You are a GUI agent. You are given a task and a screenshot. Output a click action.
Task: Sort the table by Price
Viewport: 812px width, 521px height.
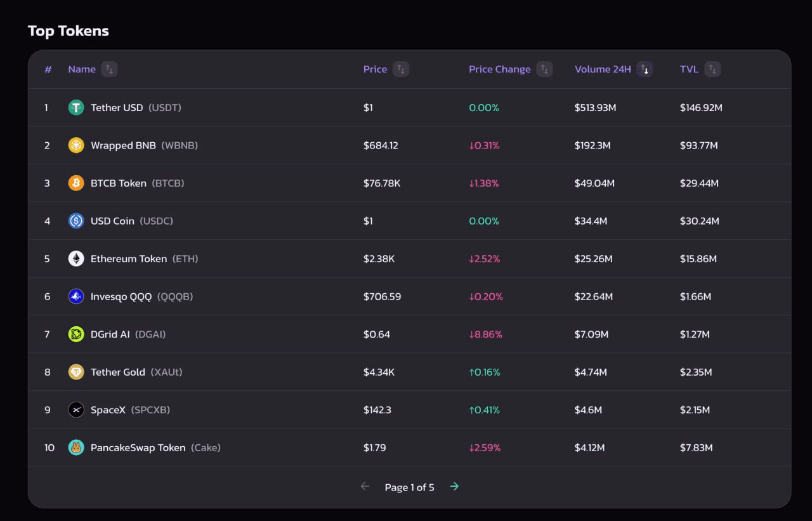(x=401, y=69)
